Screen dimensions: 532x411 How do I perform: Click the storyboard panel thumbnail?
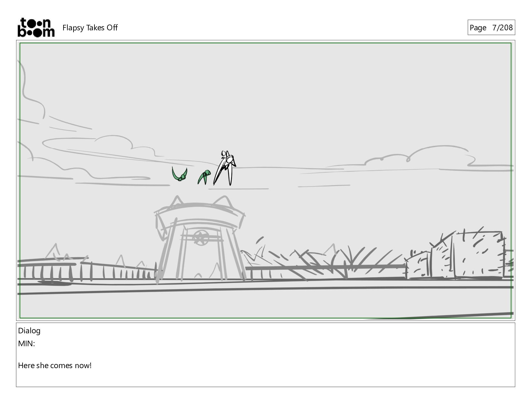tap(266, 181)
